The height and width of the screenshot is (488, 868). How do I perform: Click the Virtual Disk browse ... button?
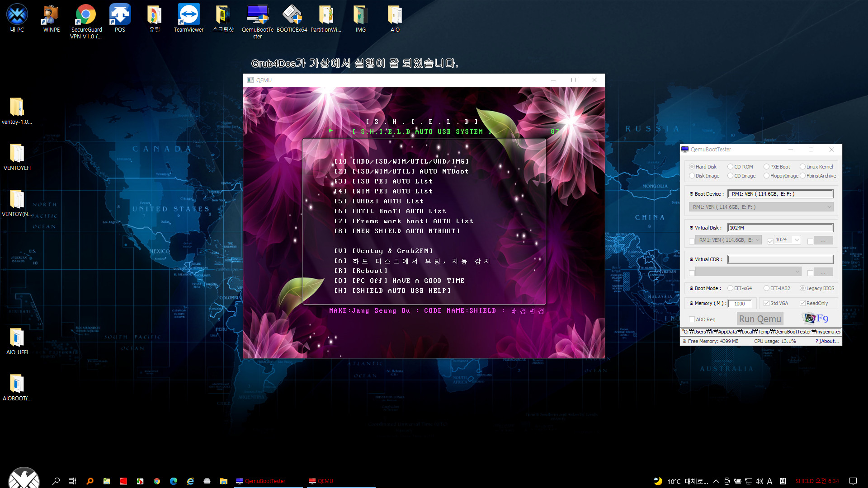[x=823, y=240]
